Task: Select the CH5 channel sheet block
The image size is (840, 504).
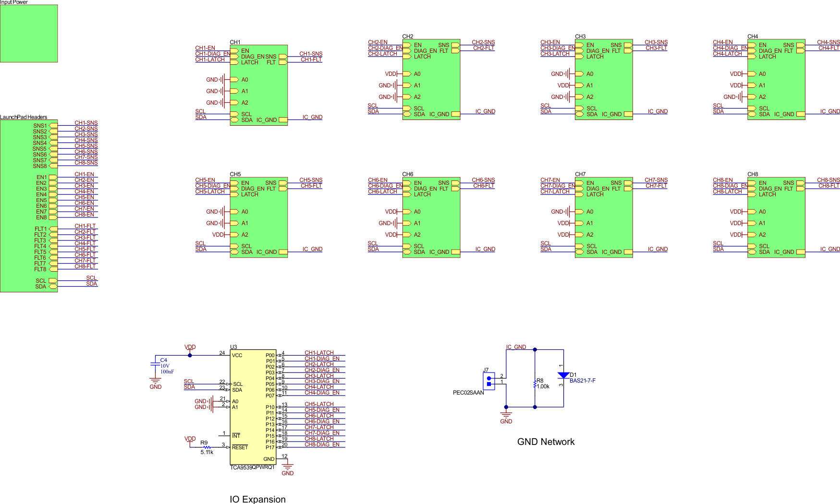Action: tap(258, 217)
